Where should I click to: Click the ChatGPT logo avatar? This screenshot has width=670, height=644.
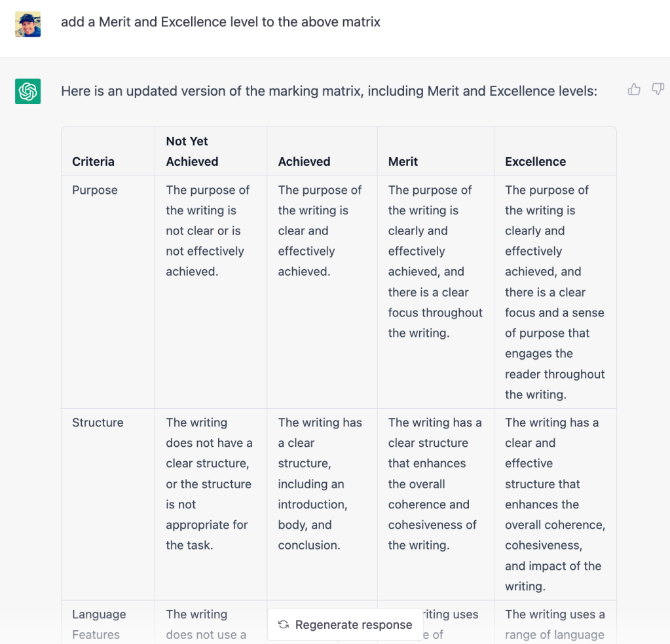click(x=28, y=91)
